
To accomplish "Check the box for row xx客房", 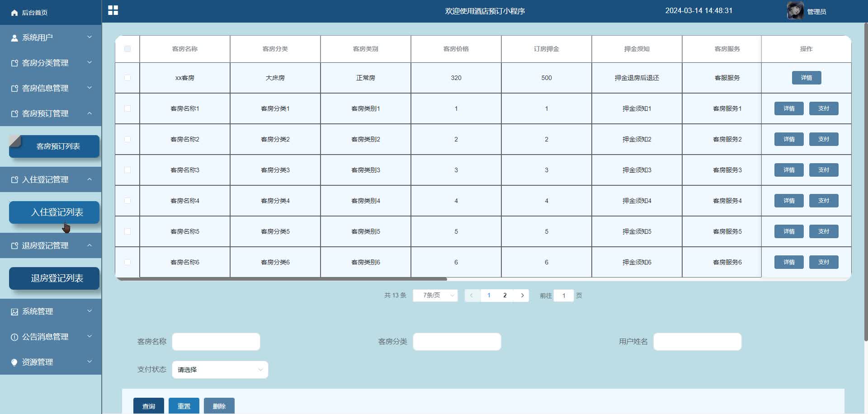I will click(x=127, y=78).
